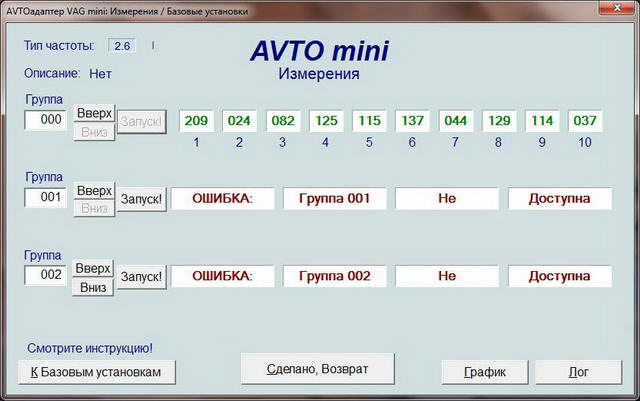Click the Сделано, Возврат button

[x=318, y=369]
